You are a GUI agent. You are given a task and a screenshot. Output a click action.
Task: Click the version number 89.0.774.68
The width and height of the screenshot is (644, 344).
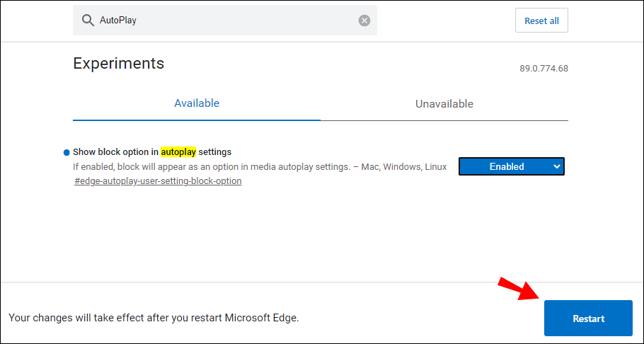544,69
